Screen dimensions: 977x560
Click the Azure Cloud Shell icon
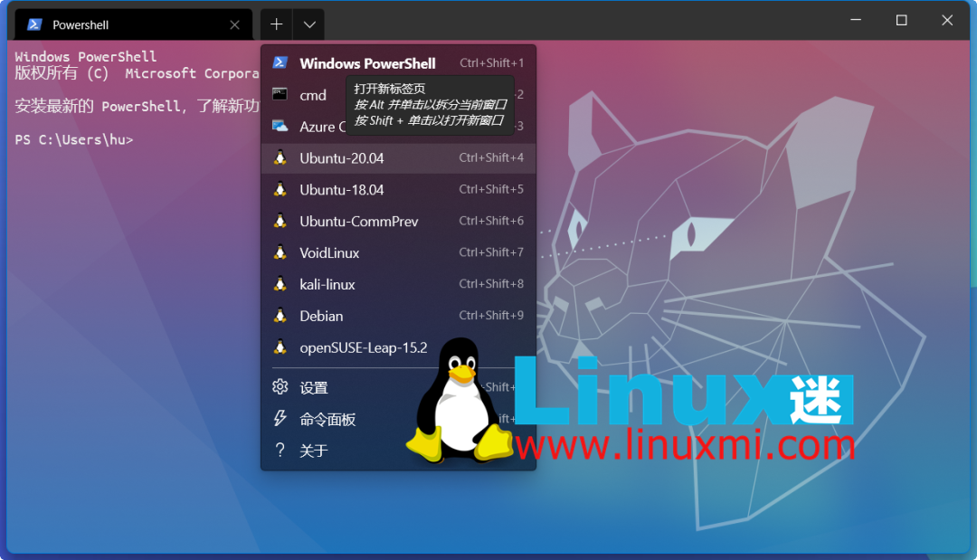[280, 126]
